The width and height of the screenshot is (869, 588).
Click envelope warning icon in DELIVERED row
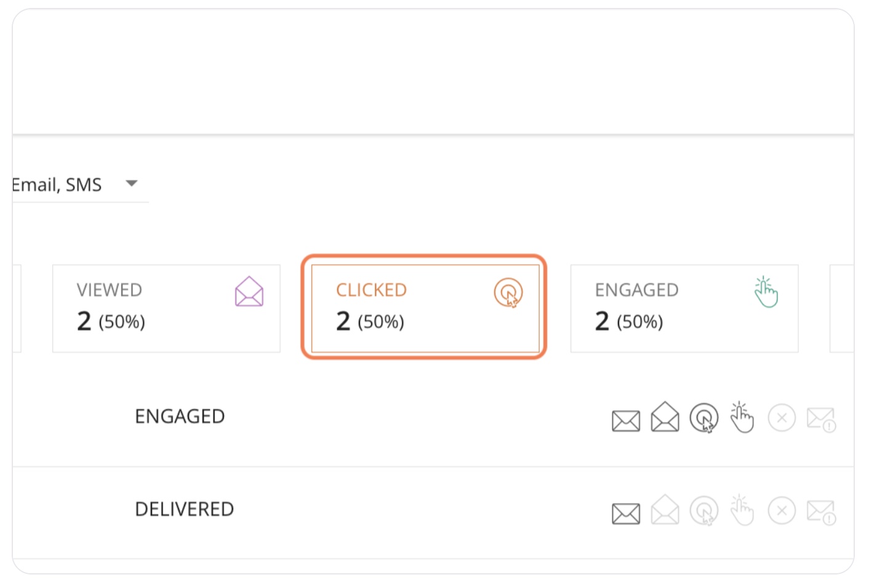821,513
